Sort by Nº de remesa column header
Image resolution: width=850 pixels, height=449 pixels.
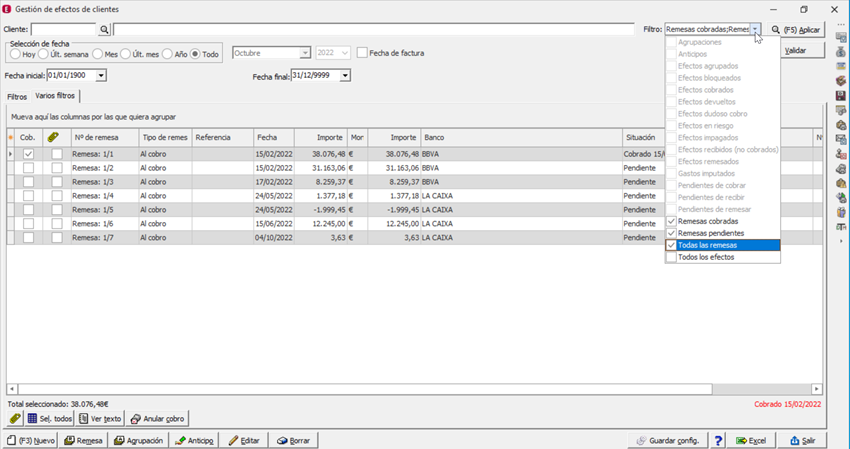coord(105,138)
